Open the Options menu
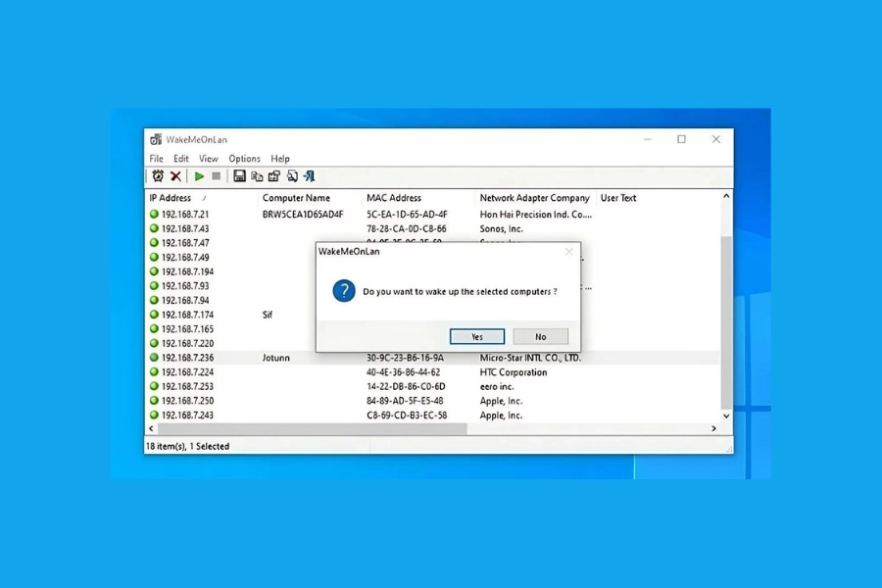This screenshot has height=588, width=882. pos(244,159)
